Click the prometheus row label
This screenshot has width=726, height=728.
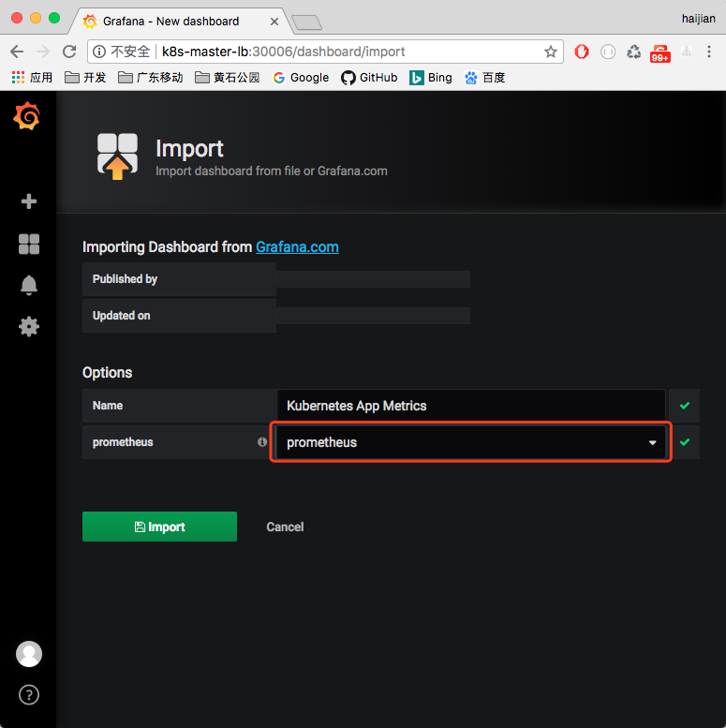(x=123, y=442)
